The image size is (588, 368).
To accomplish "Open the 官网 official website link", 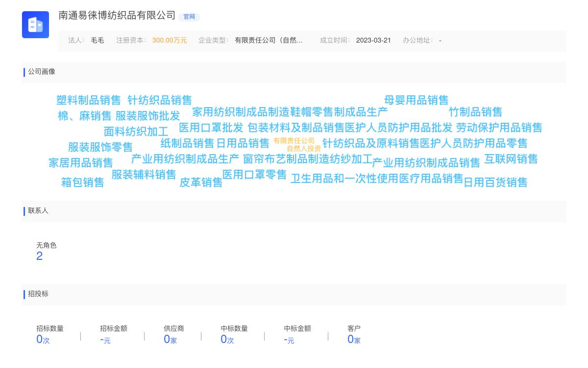I will point(189,17).
